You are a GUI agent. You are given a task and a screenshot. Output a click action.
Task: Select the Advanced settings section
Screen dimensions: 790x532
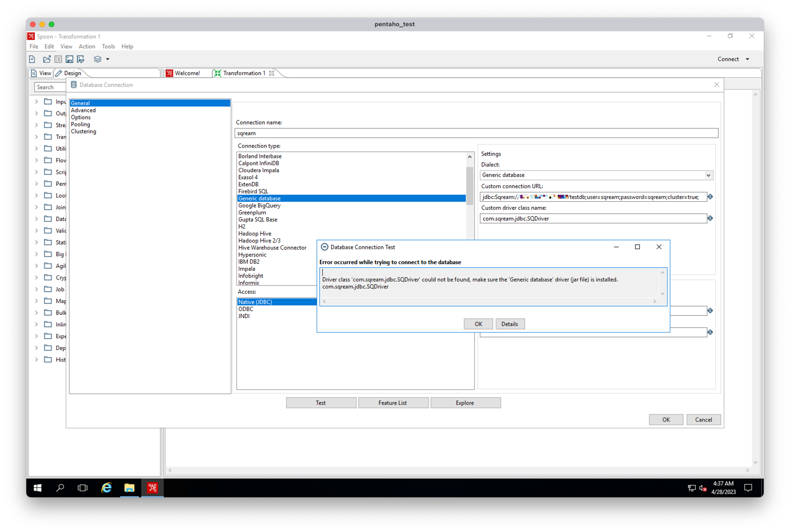83,110
